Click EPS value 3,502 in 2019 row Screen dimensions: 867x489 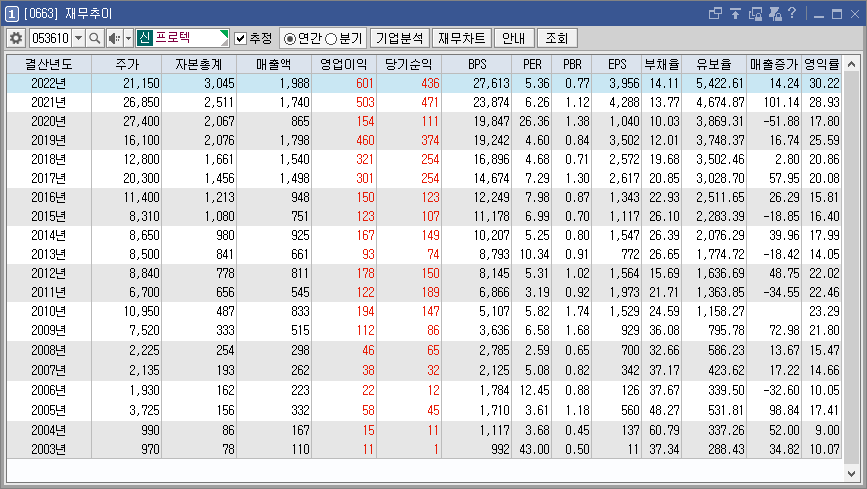point(624,141)
